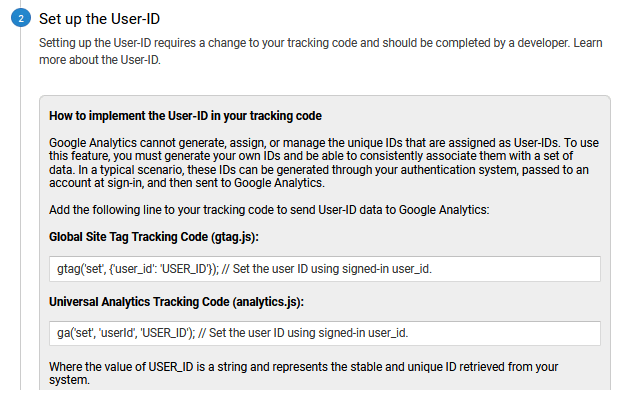Click the "Where the value of USER_ID" paragraph
The image size is (629, 405).
300,372
